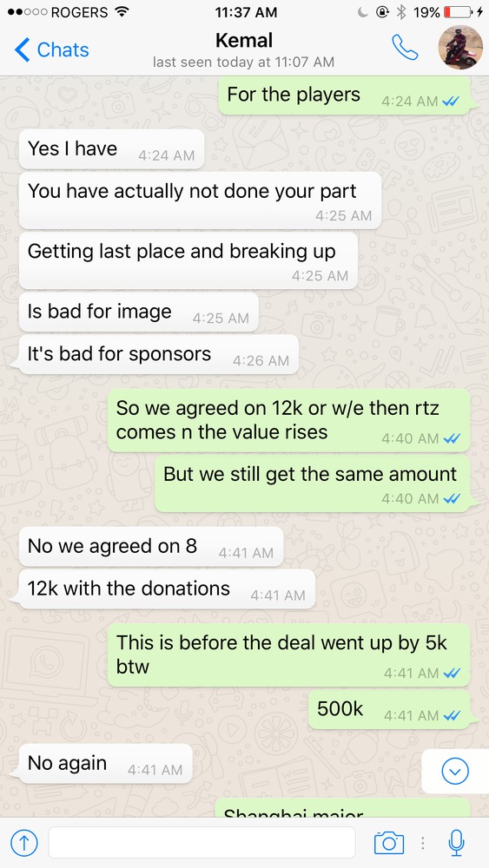Screen dimensions: 489x868
Task: Open Kemal's profile picture
Action: pos(460,48)
